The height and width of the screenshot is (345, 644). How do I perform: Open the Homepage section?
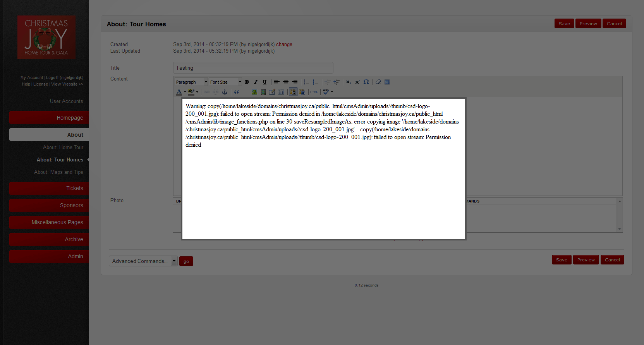[49, 118]
